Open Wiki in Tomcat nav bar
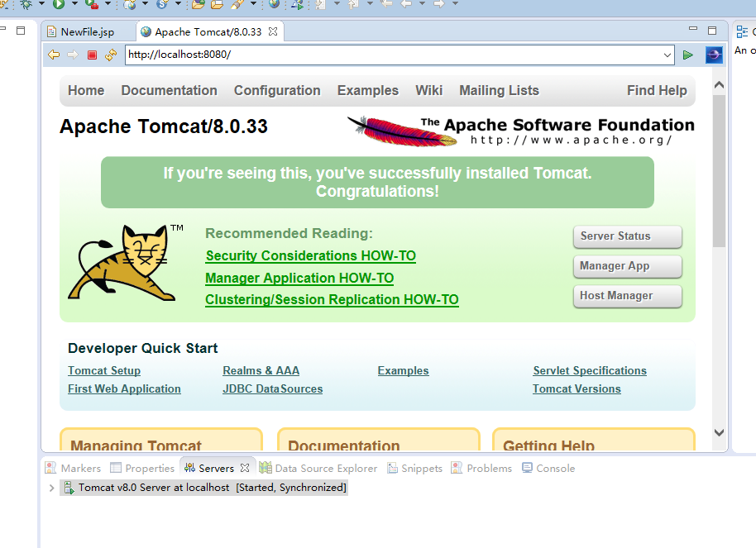 [x=428, y=91]
